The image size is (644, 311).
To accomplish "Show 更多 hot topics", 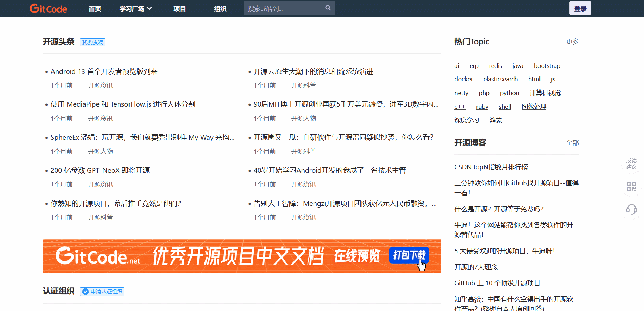I will [x=572, y=42].
